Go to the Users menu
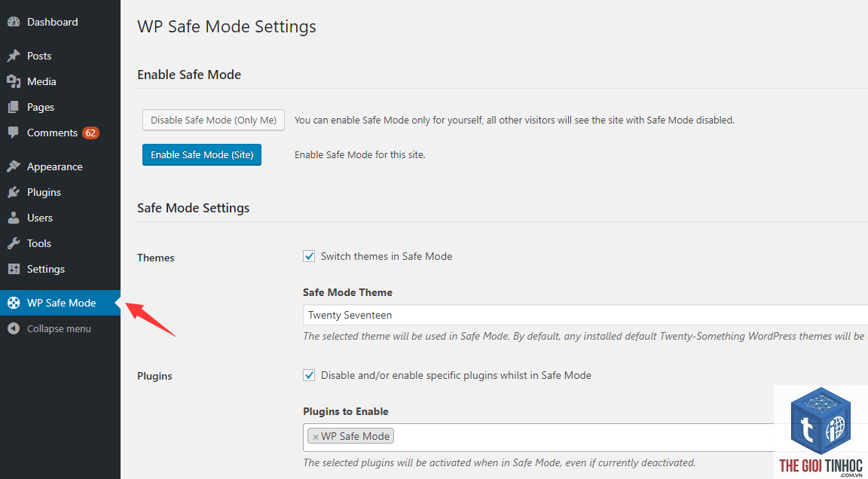 60,218
